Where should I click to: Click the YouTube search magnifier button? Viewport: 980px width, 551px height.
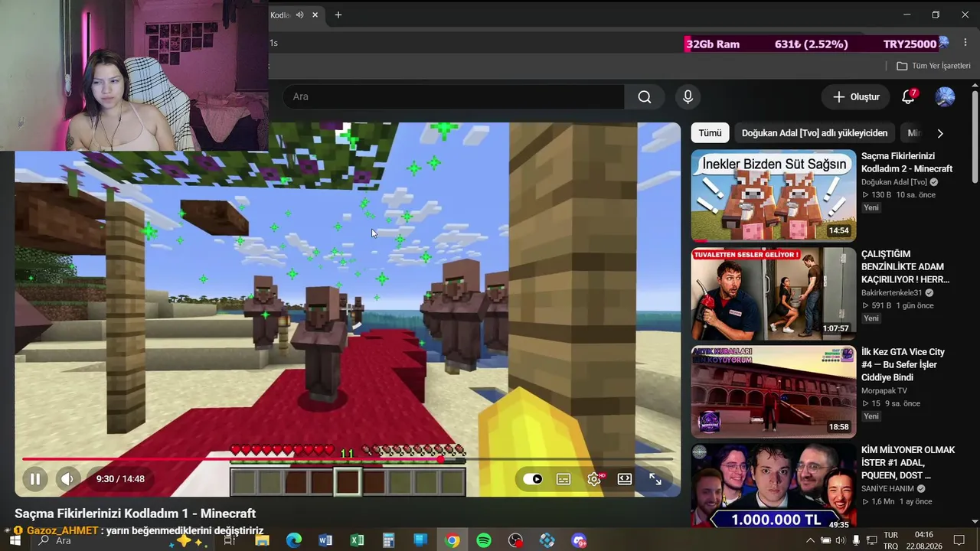645,97
